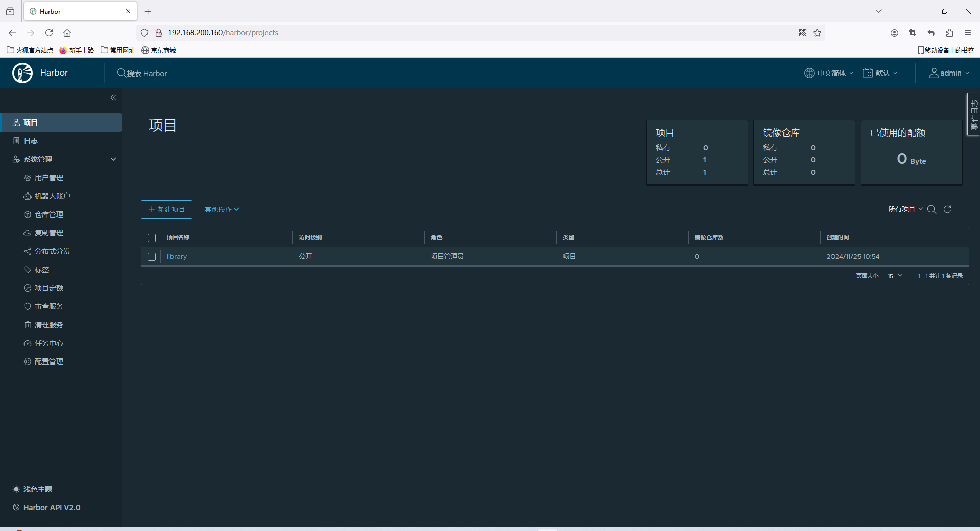Open Harbor API V2.0 link
The width and height of the screenshot is (980, 531).
[x=46, y=508]
